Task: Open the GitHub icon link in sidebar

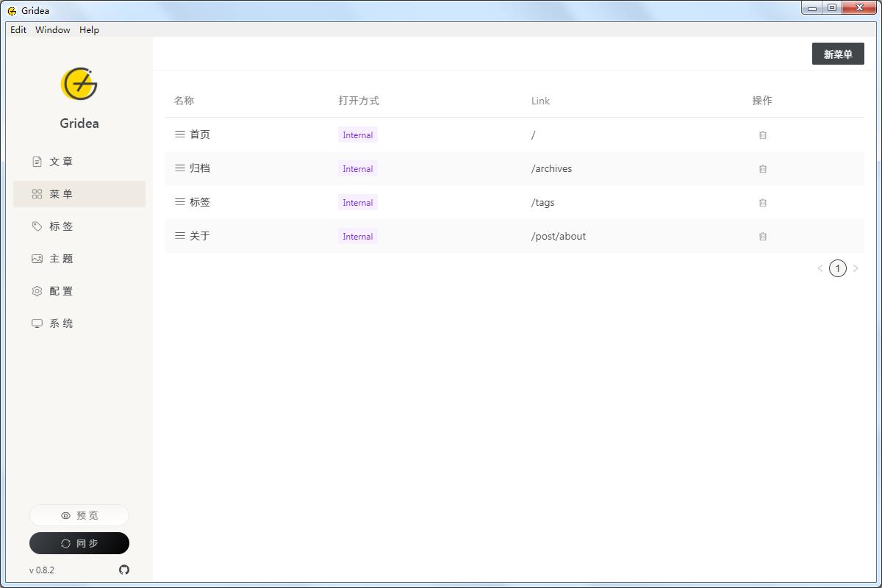Action: pyautogui.click(x=124, y=570)
